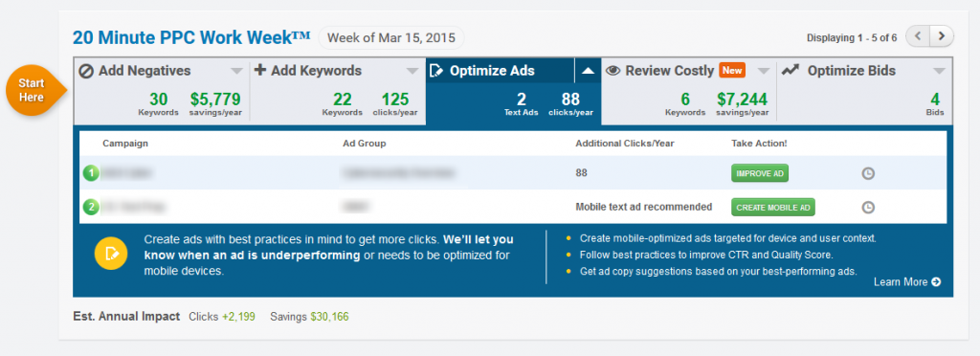Click the eye icon on Review Costly
The height and width of the screenshot is (356, 980).
click(613, 71)
